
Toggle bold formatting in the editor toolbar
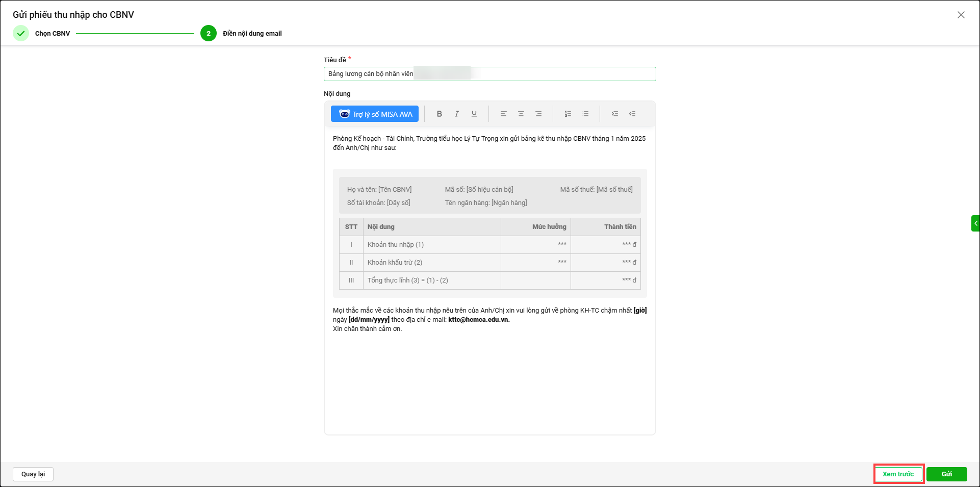(439, 114)
